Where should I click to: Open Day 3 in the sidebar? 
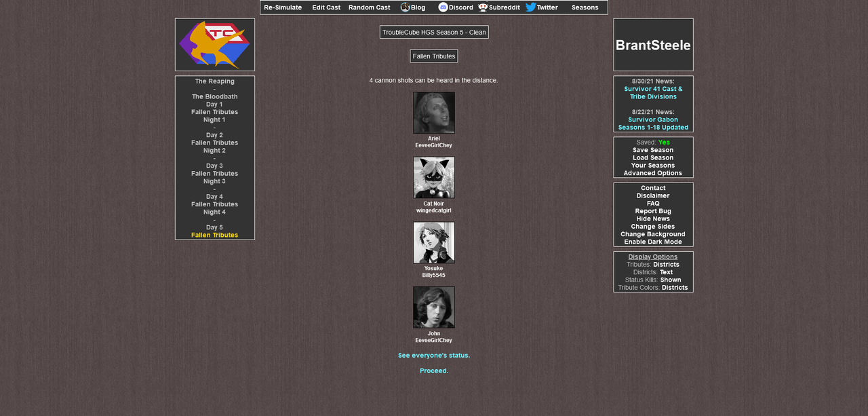215,166
